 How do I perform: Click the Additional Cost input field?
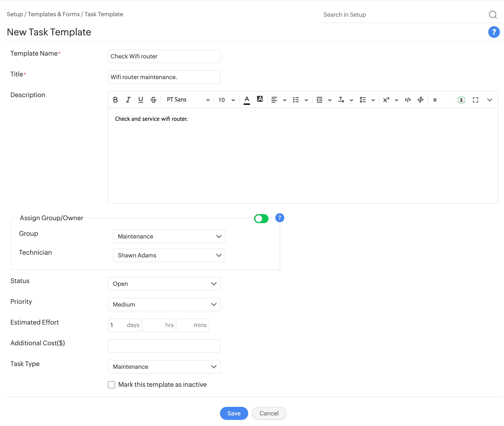pyautogui.click(x=164, y=346)
